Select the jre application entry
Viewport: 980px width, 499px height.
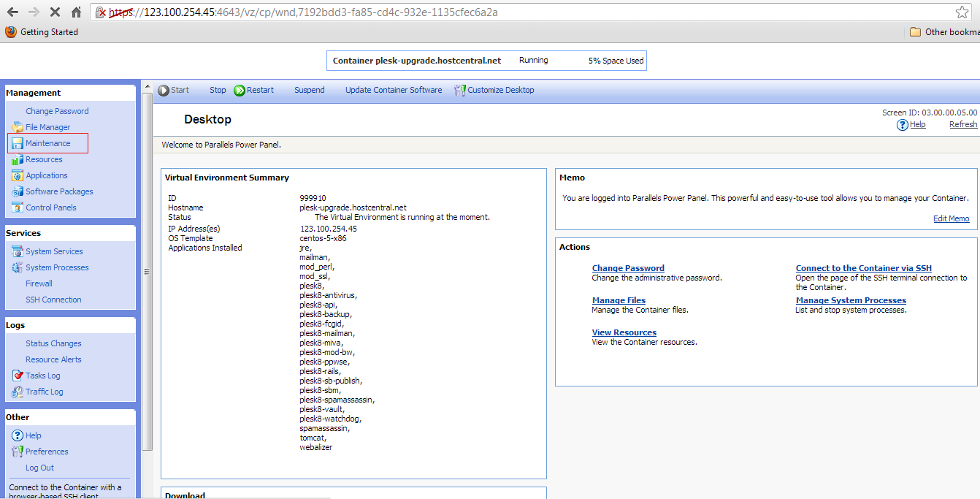tap(305, 248)
